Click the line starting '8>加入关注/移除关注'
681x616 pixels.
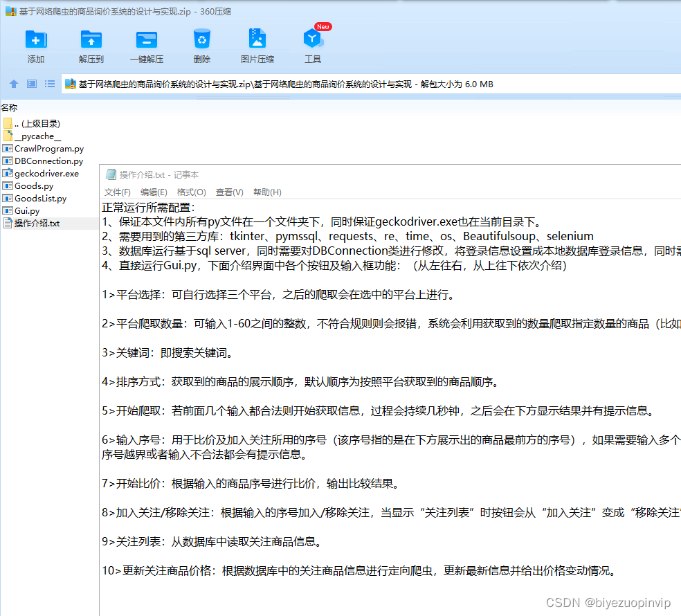(391, 513)
